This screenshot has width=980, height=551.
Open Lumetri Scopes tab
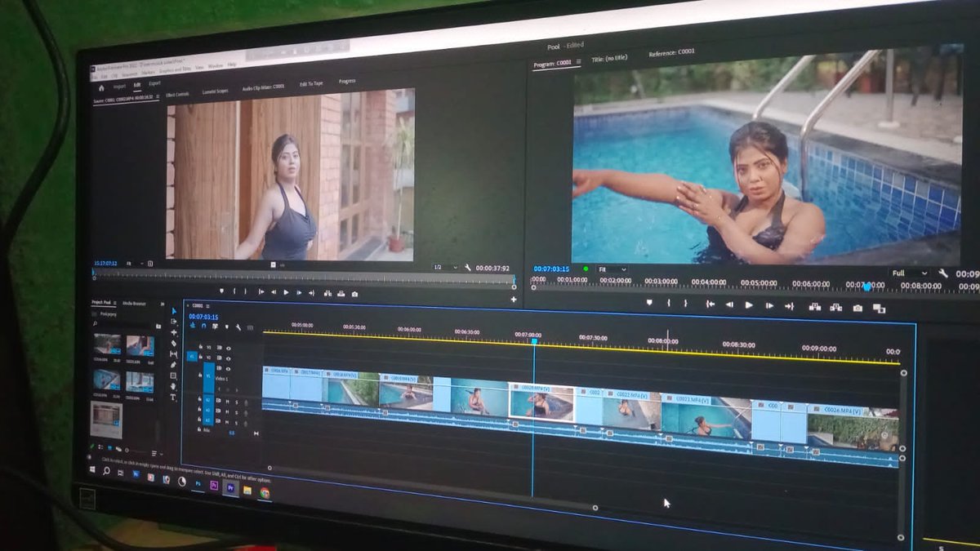(215, 91)
